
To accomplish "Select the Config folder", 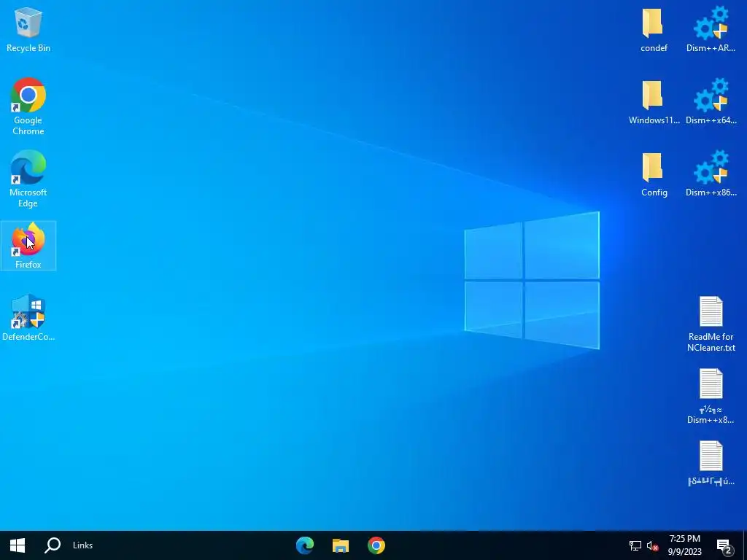I will 654,175.
